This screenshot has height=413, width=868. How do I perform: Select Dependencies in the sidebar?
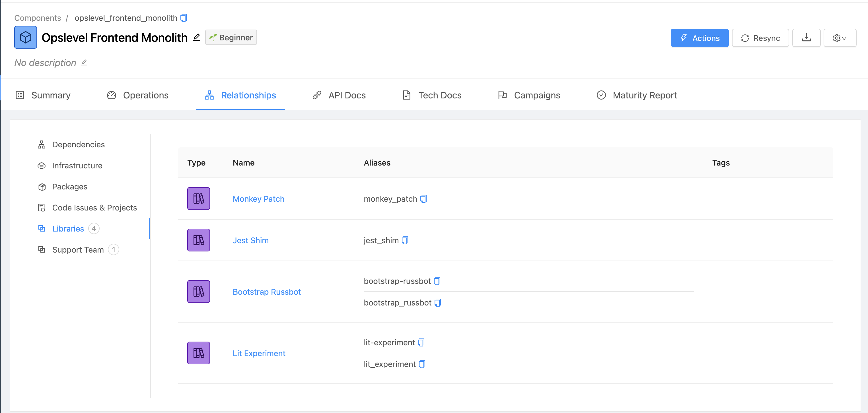(78, 144)
